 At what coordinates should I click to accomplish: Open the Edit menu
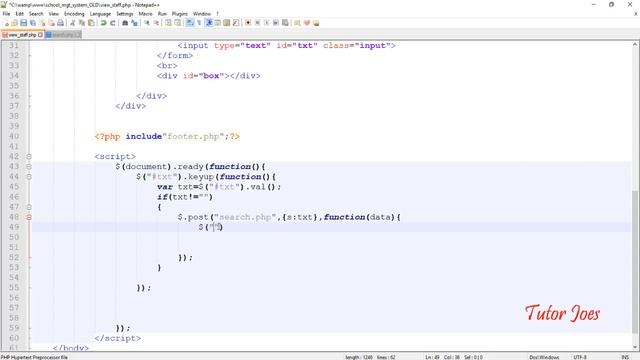pyautogui.click(x=19, y=14)
